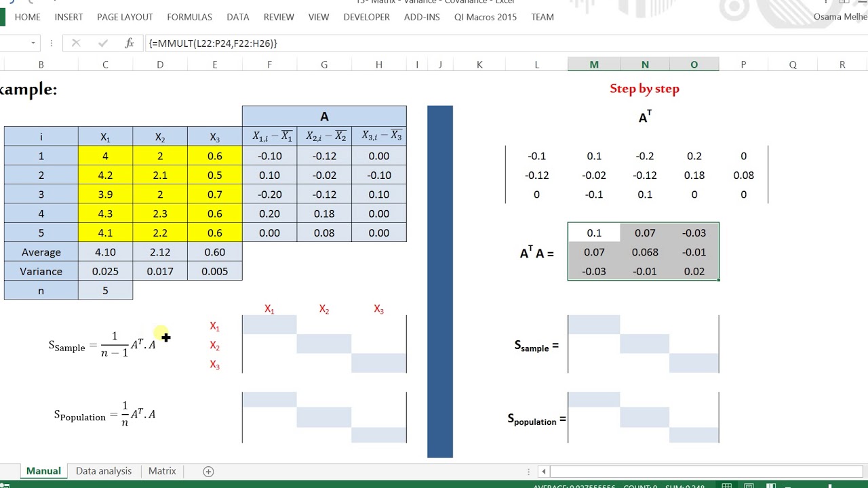Open the HOME ribbon tab

(x=28, y=17)
